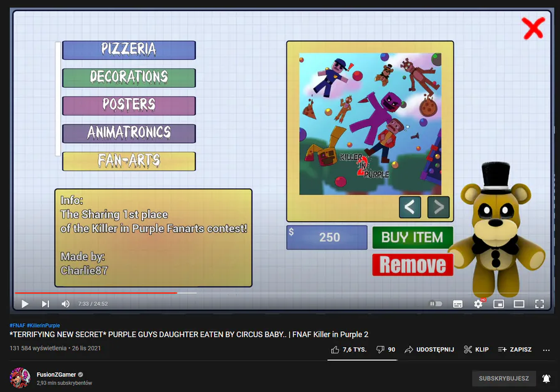Viewport: 560px width, 392px height.
Task: Click the KLIP clip button
Action: coord(476,350)
